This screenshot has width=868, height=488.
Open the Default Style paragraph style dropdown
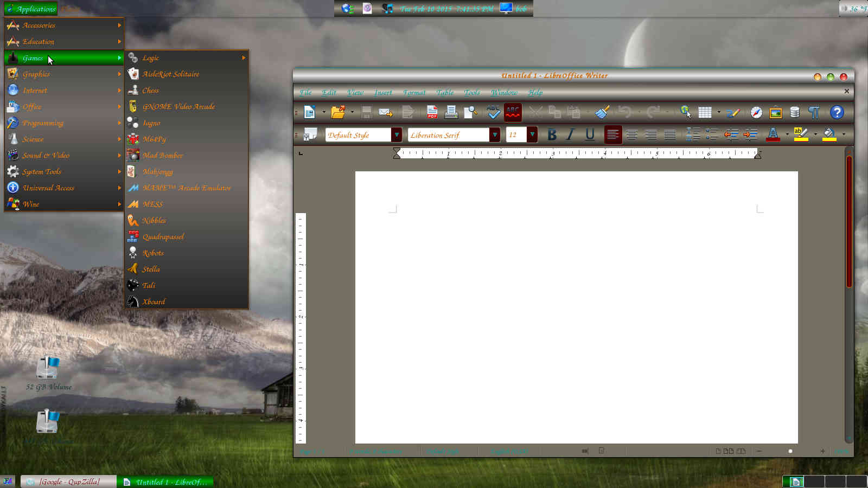[397, 134]
